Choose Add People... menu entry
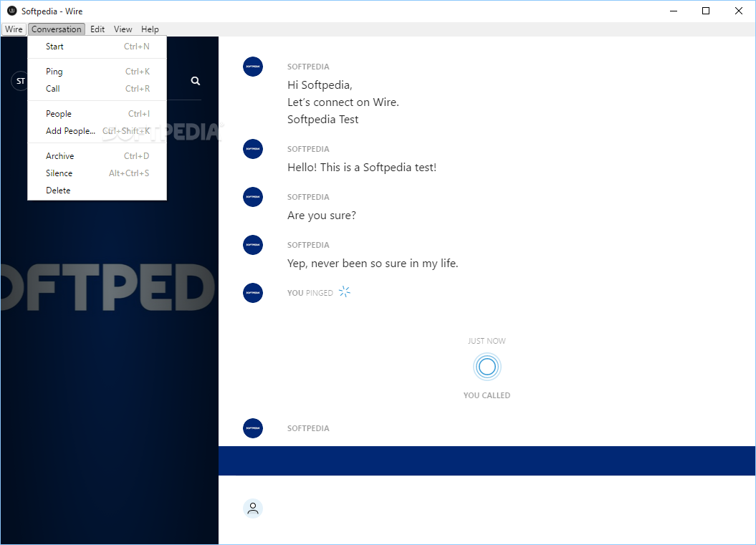 (97, 131)
